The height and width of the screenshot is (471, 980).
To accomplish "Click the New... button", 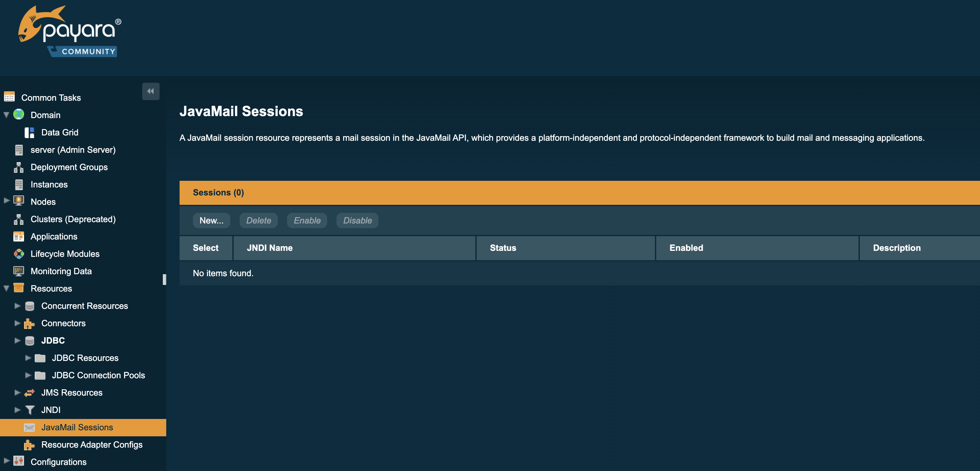I will click(211, 220).
